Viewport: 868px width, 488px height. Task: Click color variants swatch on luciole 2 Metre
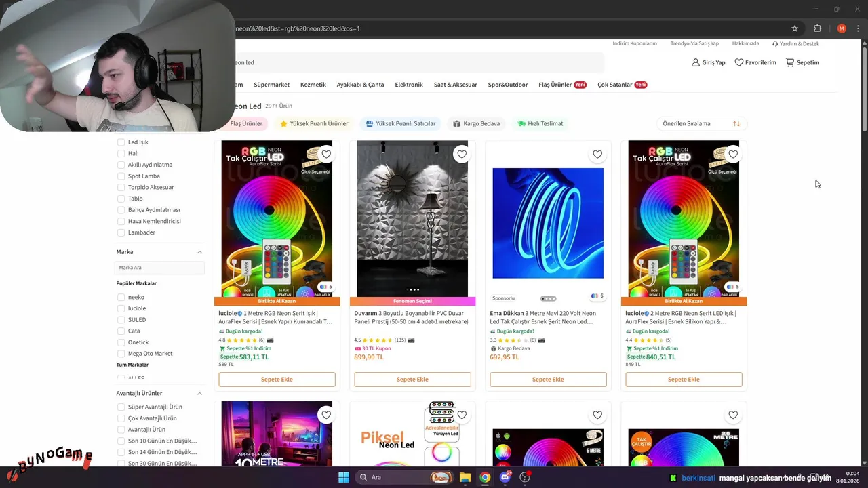click(733, 287)
